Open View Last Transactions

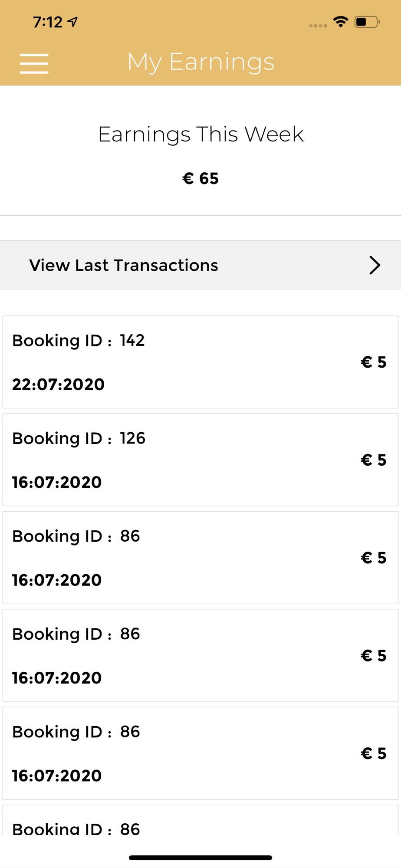click(124, 265)
